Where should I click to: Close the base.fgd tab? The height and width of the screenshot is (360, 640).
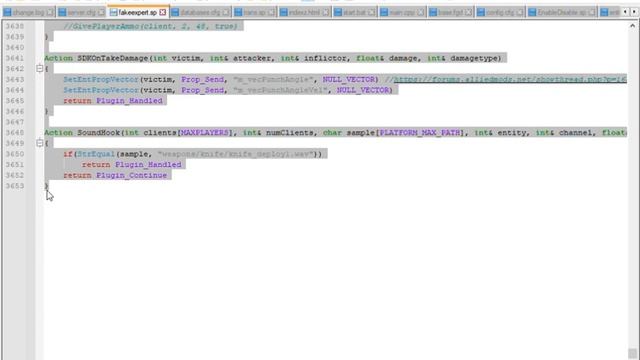tap(469, 12)
